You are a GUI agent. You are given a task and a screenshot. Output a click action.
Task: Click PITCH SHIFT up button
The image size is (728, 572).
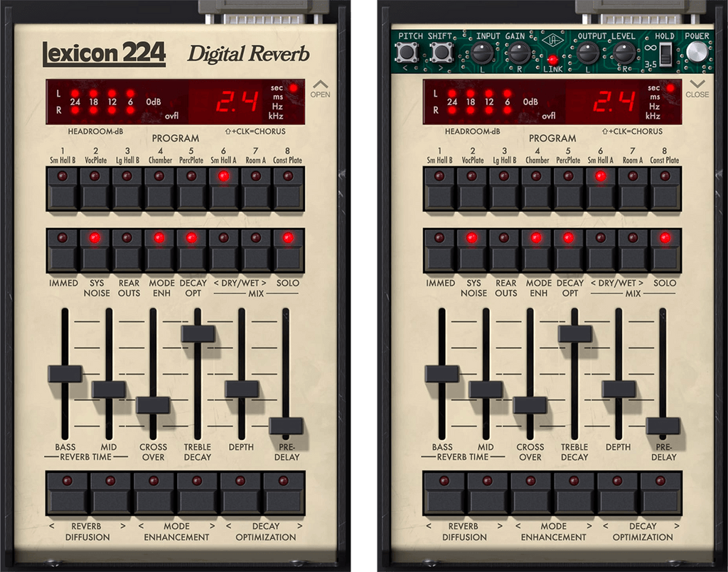click(x=441, y=53)
